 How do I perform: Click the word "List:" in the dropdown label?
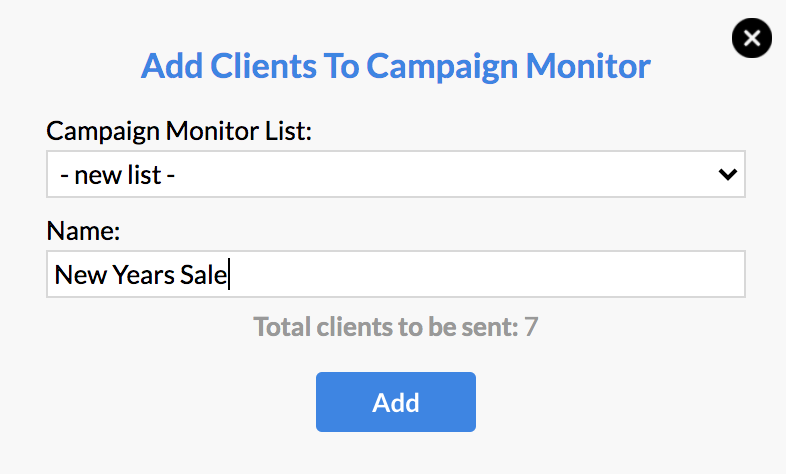(289, 131)
